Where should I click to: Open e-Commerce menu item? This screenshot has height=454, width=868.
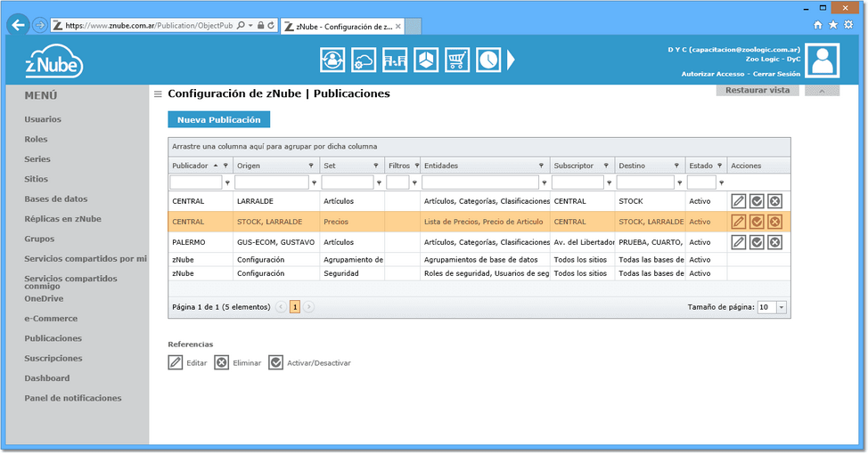click(x=51, y=319)
